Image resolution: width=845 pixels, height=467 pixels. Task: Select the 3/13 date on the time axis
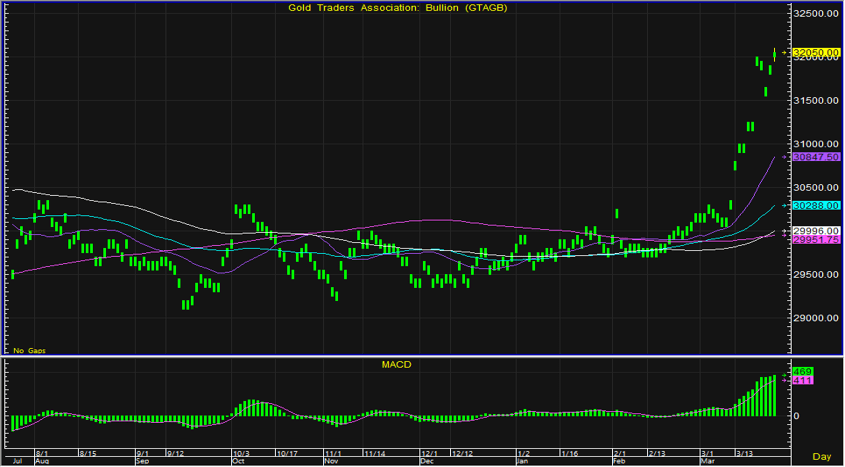click(745, 453)
